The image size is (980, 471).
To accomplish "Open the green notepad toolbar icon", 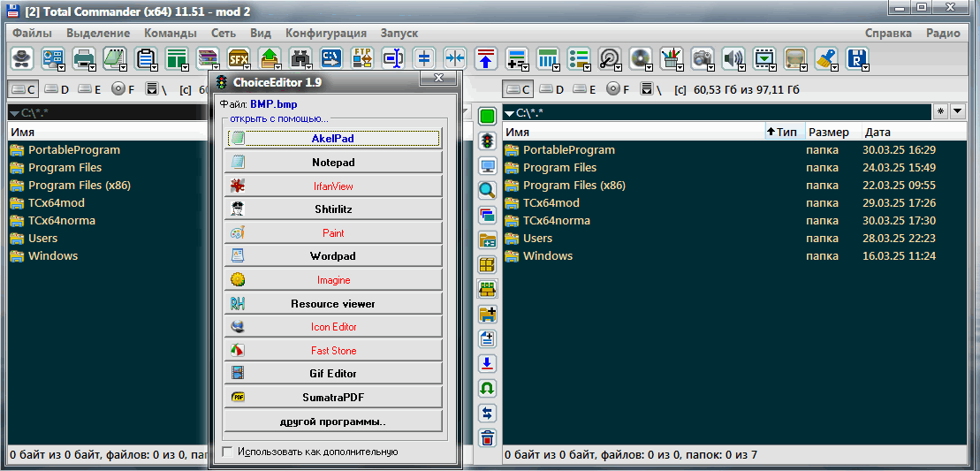I will (x=113, y=58).
